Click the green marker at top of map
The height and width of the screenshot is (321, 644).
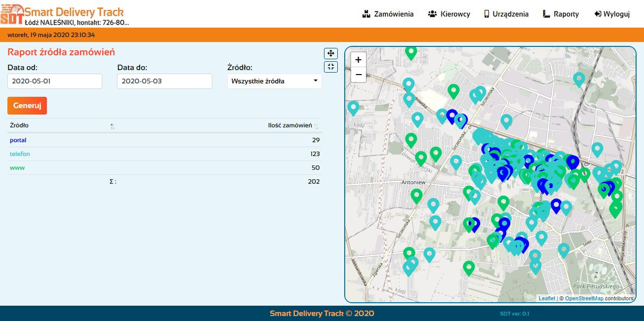click(411, 52)
